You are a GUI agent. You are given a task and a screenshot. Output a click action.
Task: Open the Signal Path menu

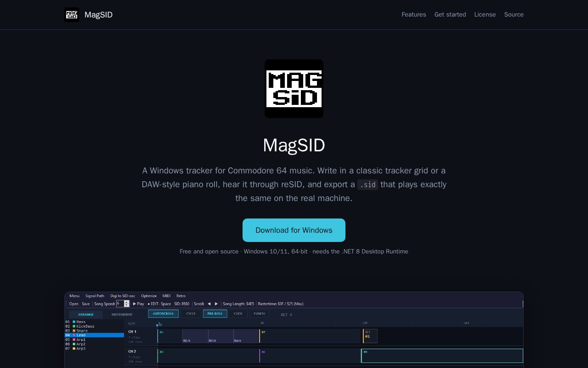[95, 296]
